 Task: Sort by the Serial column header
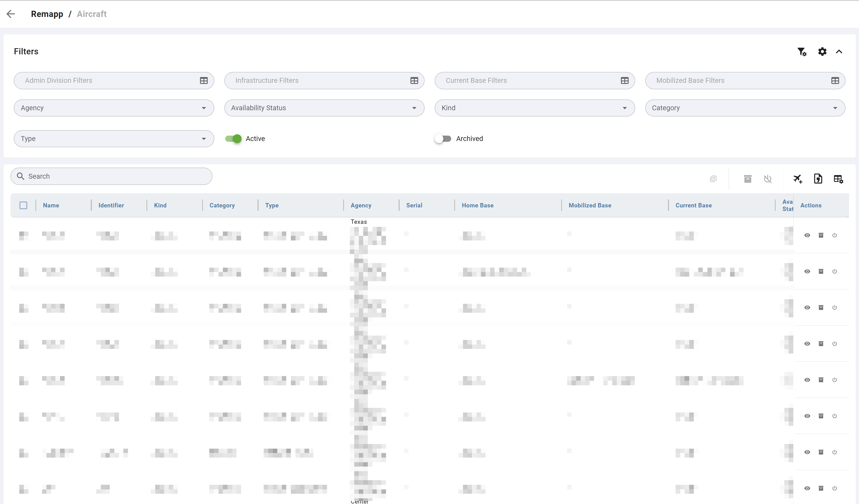(414, 205)
